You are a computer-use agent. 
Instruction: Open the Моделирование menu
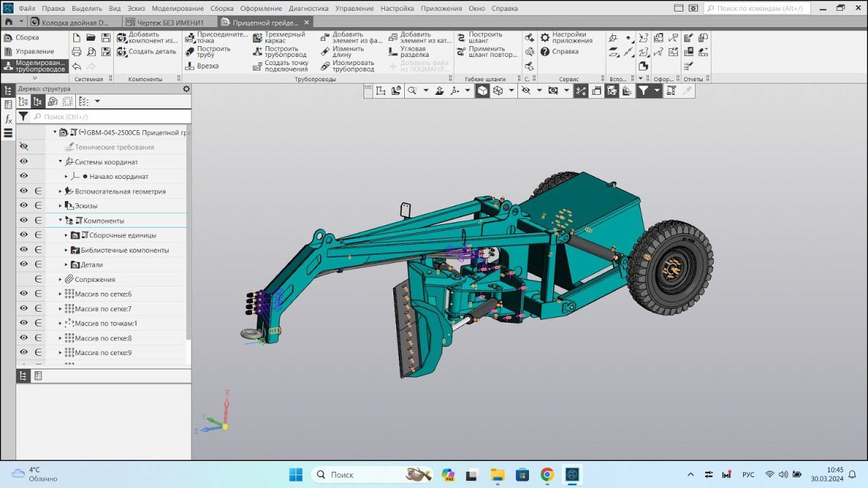click(178, 8)
